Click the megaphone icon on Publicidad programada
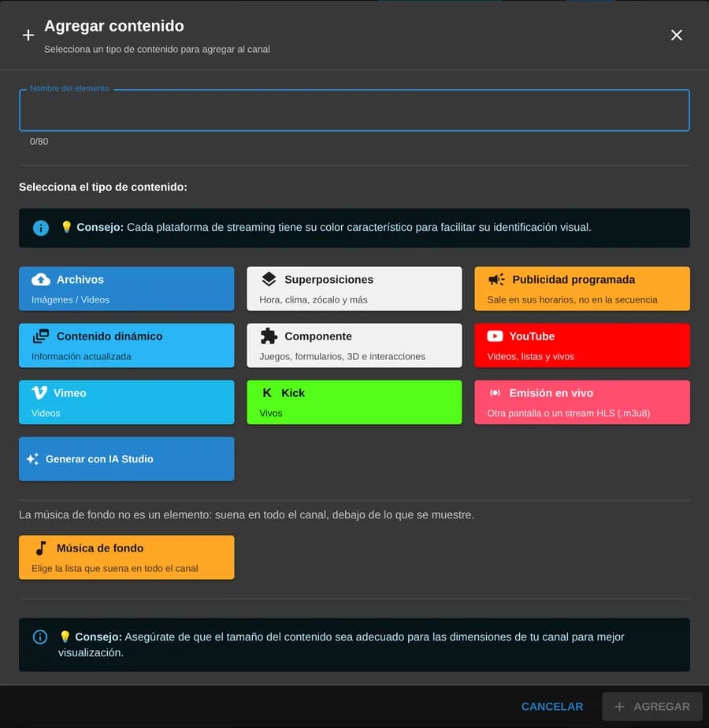This screenshot has height=728, width=709. [496, 280]
